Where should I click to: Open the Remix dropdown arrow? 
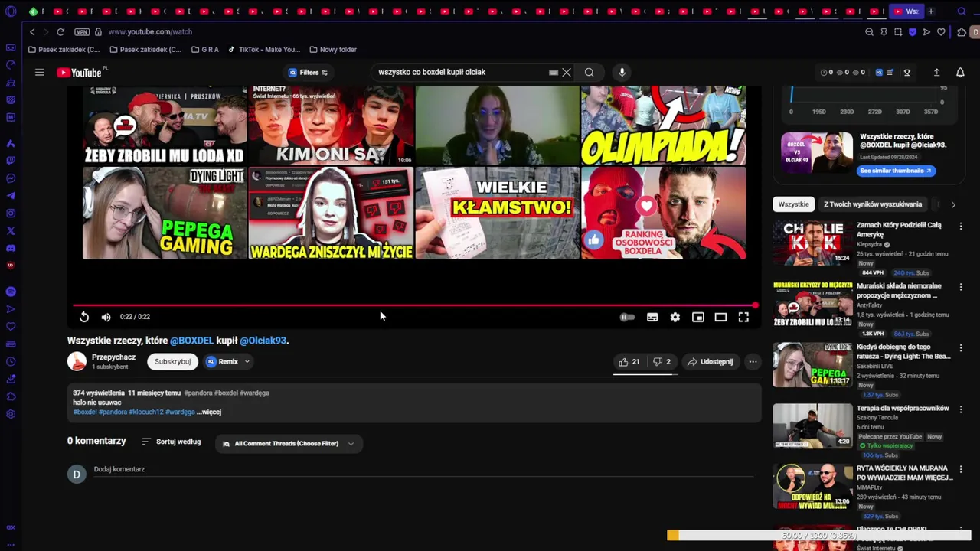(247, 361)
